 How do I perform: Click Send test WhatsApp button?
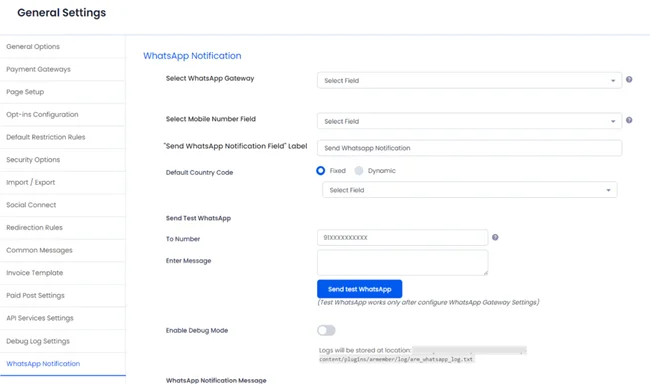(x=359, y=289)
